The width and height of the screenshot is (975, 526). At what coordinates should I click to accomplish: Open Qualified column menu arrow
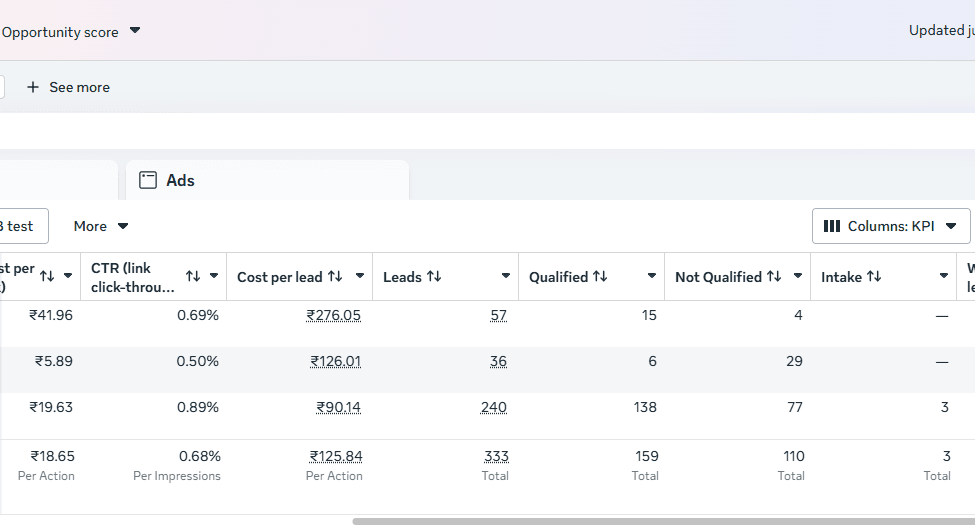point(652,275)
